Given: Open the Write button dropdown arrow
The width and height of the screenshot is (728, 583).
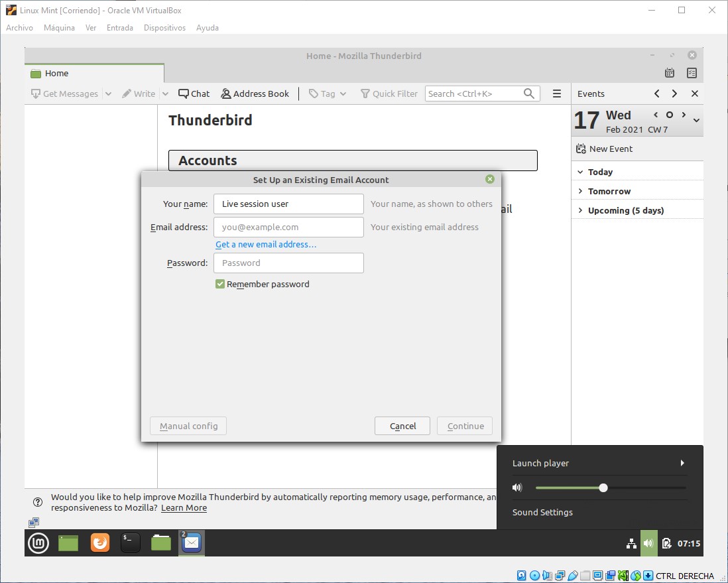Looking at the screenshot, I should 166,94.
